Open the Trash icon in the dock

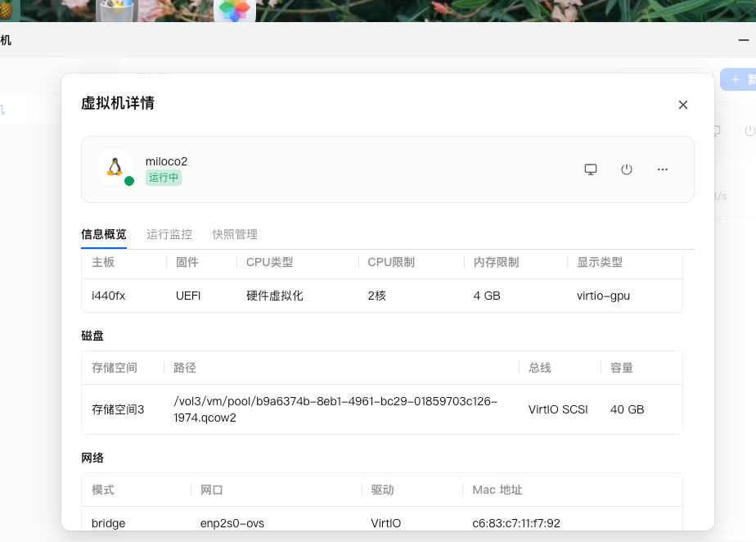click(117, 10)
